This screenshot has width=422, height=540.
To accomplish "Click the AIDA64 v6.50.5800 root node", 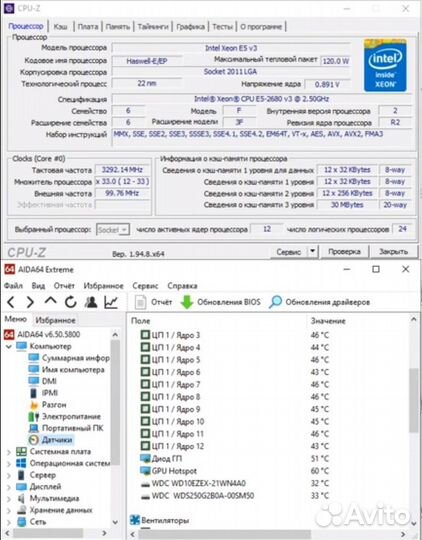I will point(42,334).
